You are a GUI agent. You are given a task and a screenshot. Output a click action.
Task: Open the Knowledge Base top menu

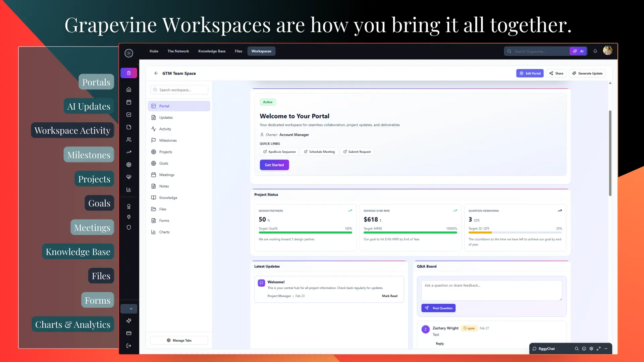(x=212, y=51)
